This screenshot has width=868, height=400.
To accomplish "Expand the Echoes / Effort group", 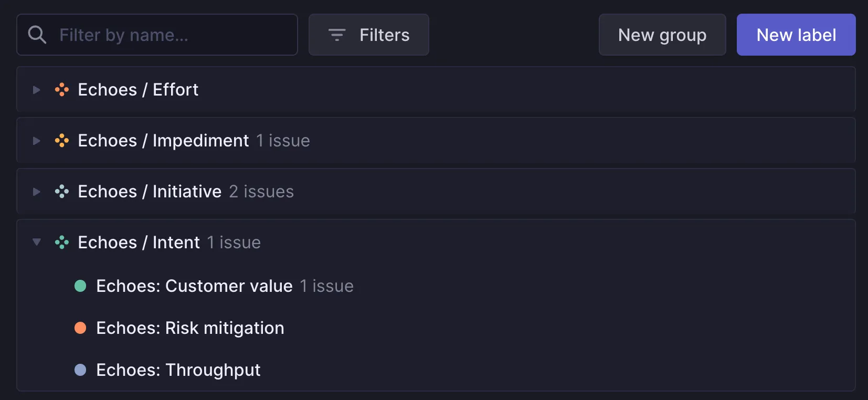I will [36, 90].
